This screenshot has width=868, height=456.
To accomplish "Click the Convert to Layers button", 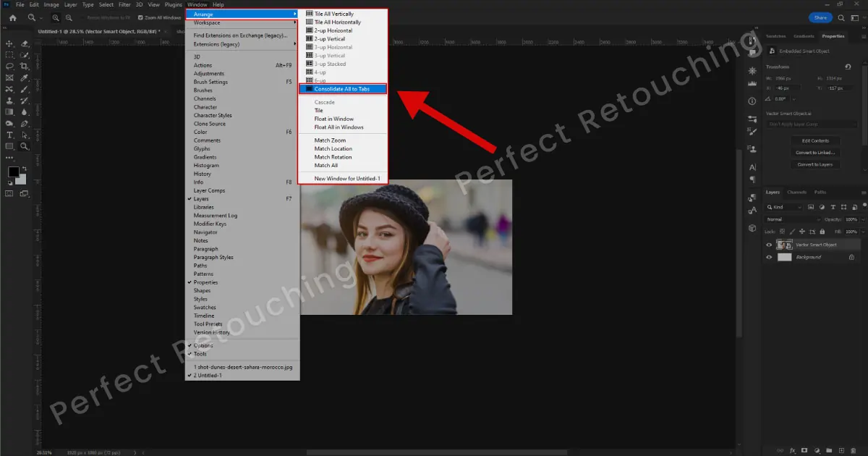I will click(815, 164).
